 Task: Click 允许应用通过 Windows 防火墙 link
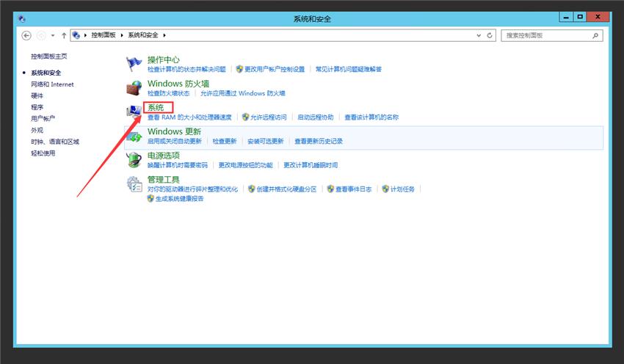pyautogui.click(x=243, y=93)
